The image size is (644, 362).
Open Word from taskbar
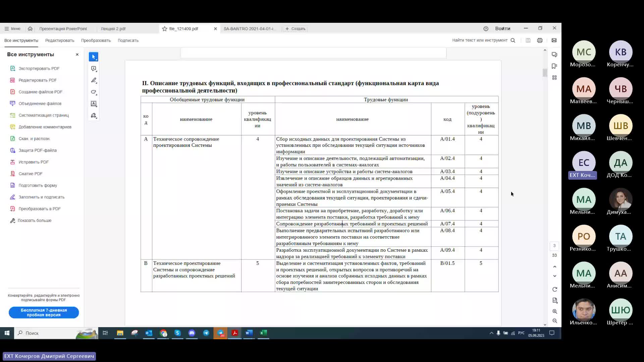(x=249, y=333)
